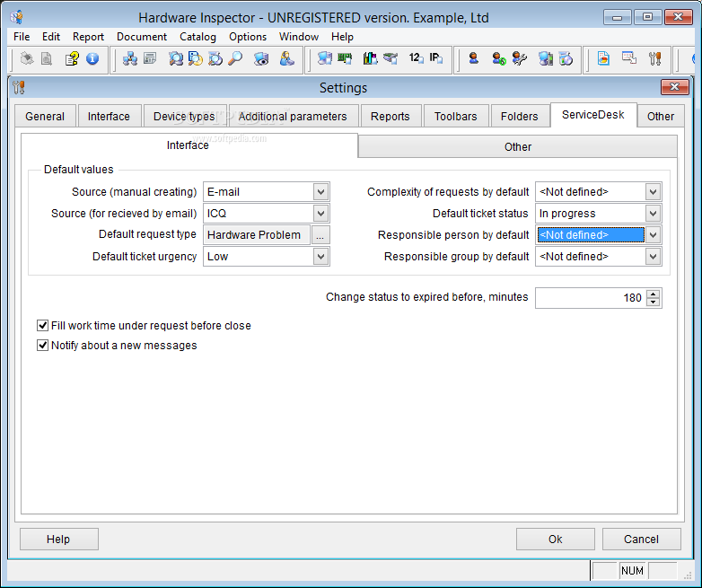The image size is (702, 588).
Task: Click the Default request type field
Action: [x=257, y=235]
